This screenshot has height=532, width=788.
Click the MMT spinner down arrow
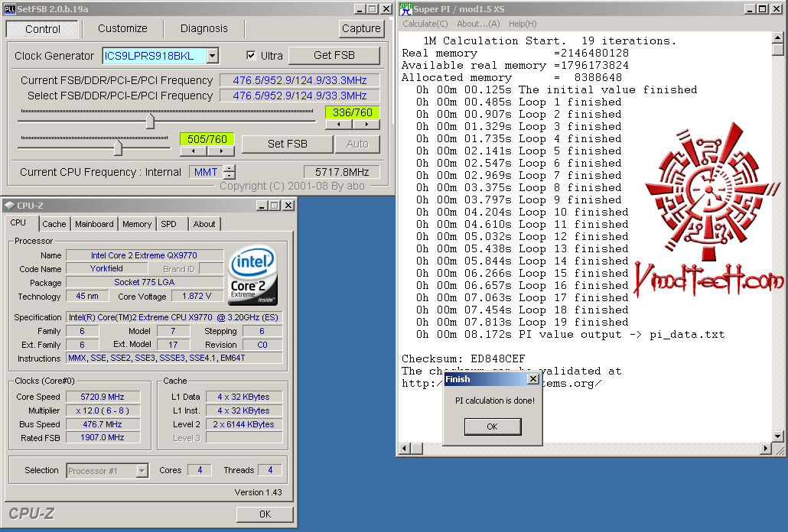[230, 176]
